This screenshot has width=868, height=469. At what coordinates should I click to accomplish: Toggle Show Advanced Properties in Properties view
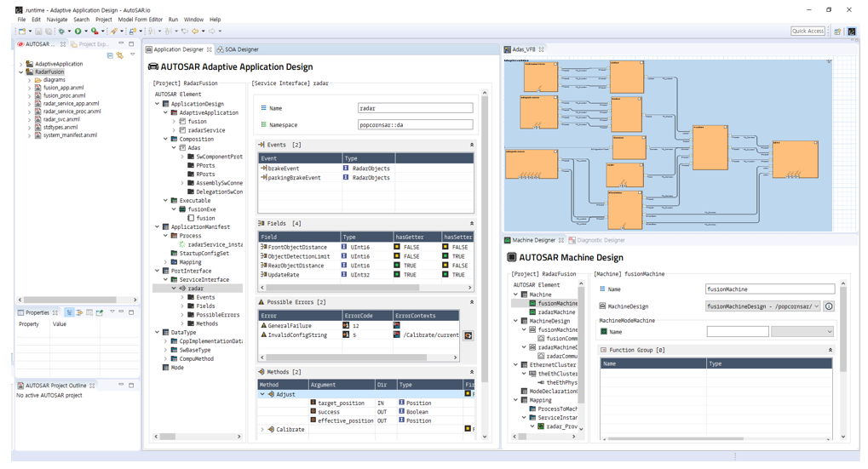(80, 312)
